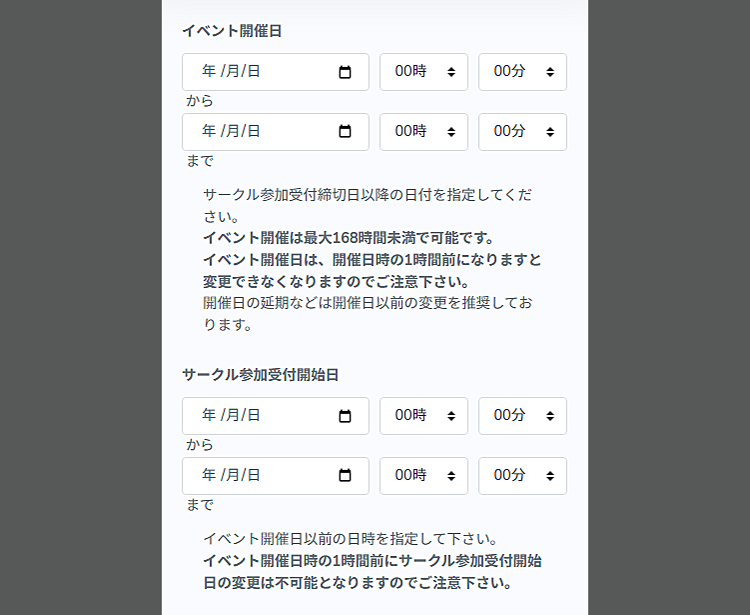Open minute dropdown for サークル参加受付開始日 'から' row
The image size is (750, 615).
click(522, 416)
